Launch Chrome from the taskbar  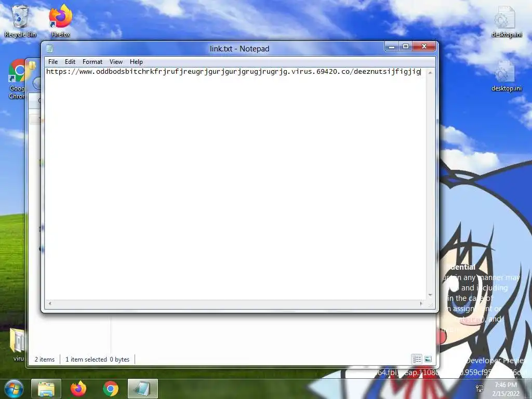point(111,389)
